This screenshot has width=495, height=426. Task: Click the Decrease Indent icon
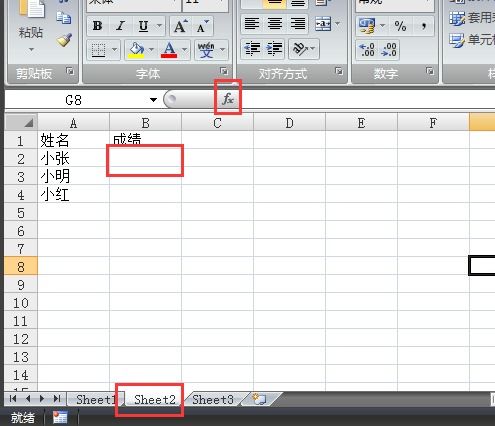point(252,49)
